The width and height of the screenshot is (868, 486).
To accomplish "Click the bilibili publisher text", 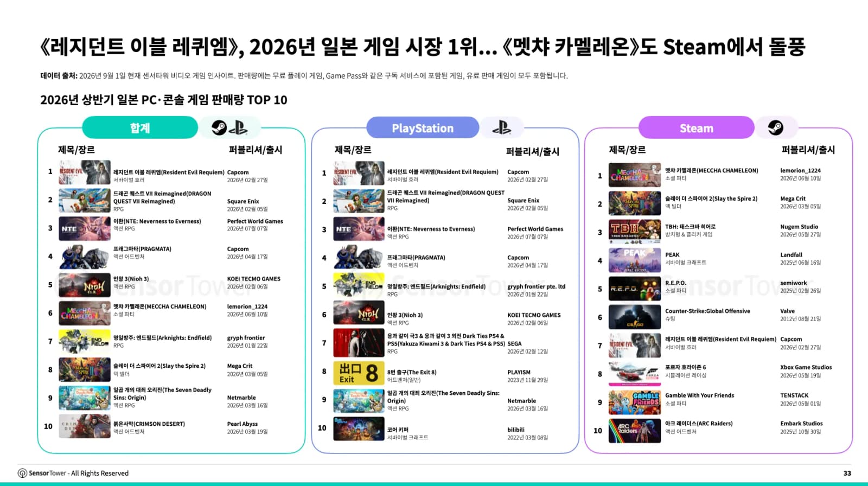I will (x=516, y=430).
